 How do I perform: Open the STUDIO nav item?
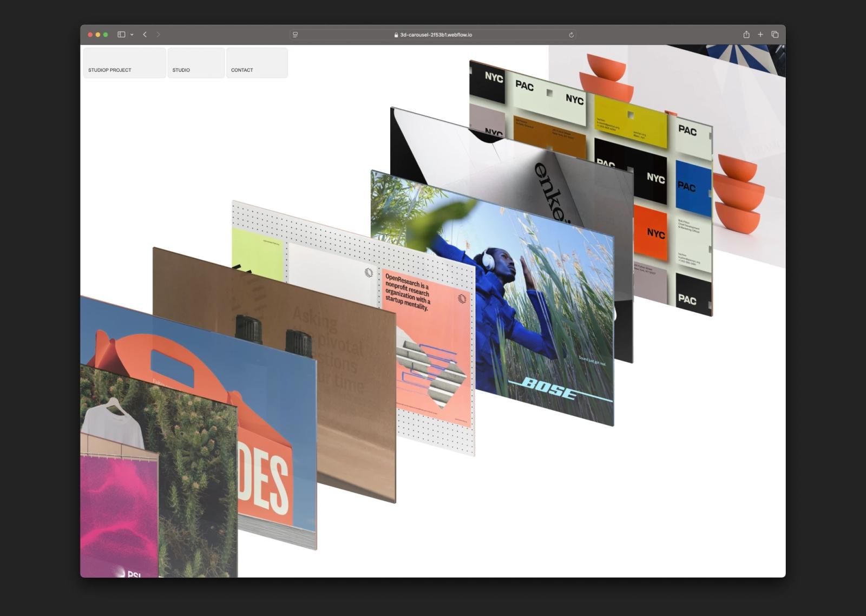[196, 63]
